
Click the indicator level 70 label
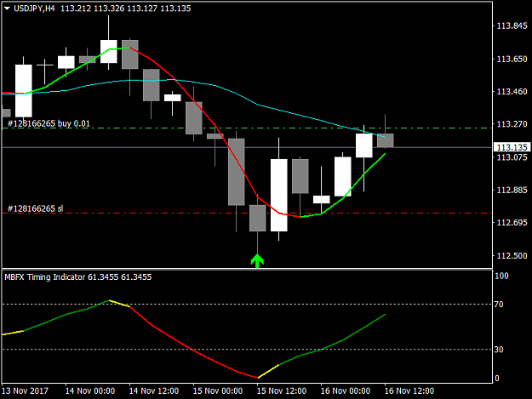click(x=499, y=305)
